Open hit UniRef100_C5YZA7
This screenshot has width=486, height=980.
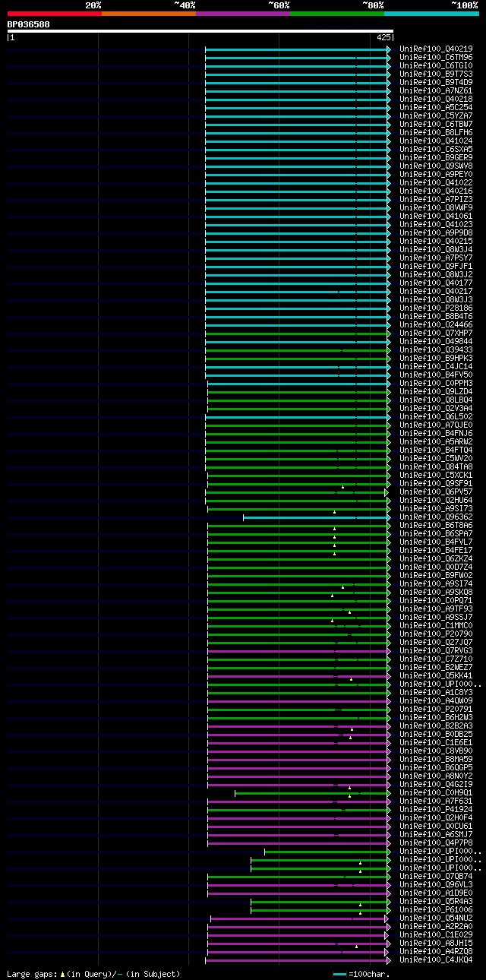[436, 116]
